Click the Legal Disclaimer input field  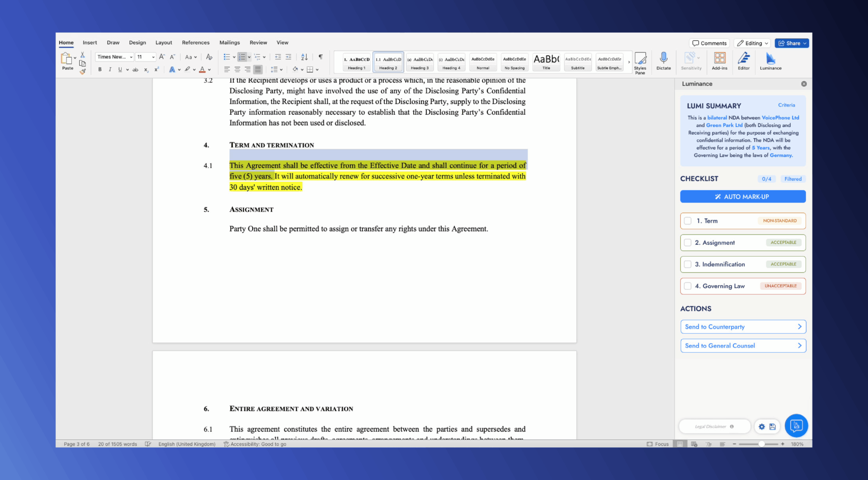point(714,426)
